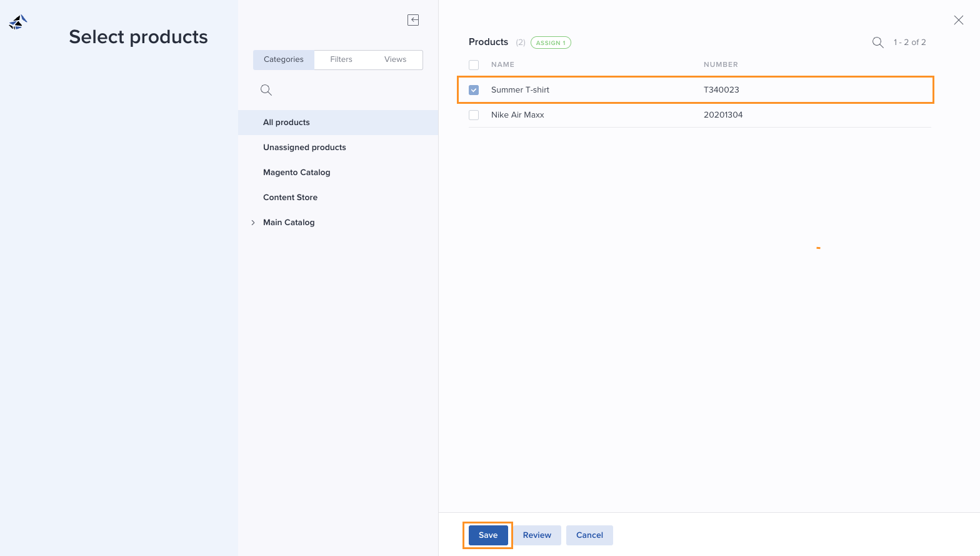Click the app logo icon

point(18,22)
